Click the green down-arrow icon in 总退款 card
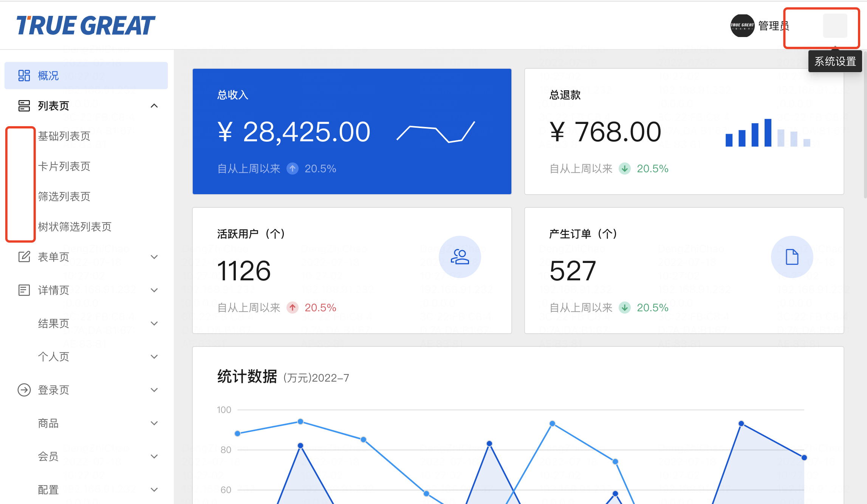The height and width of the screenshot is (504, 867). pyautogui.click(x=625, y=169)
